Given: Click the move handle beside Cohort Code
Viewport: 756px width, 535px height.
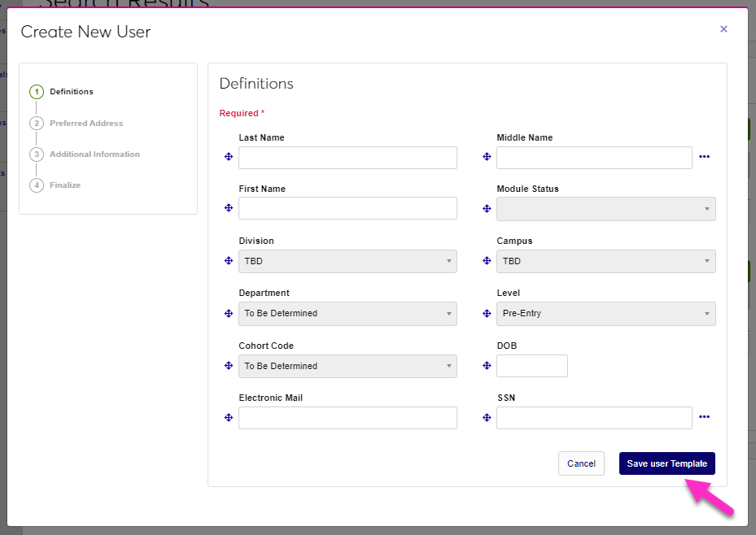Looking at the screenshot, I should click(229, 366).
